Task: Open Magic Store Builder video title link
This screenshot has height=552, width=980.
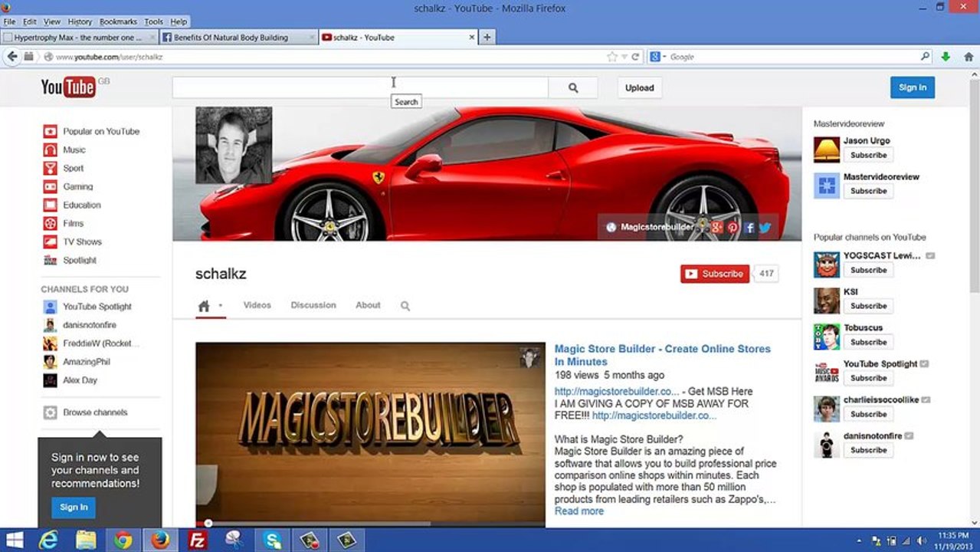Action: point(663,355)
